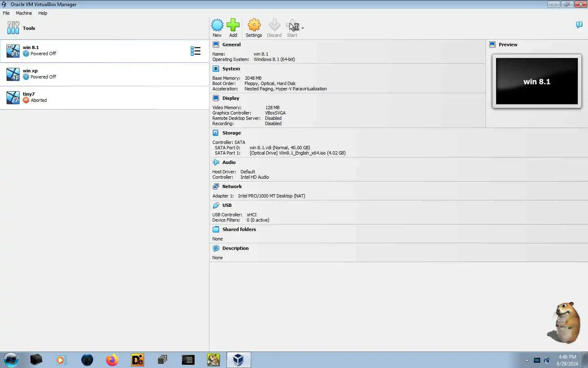
Task: Open the Storage section header link
Action: click(232, 133)
